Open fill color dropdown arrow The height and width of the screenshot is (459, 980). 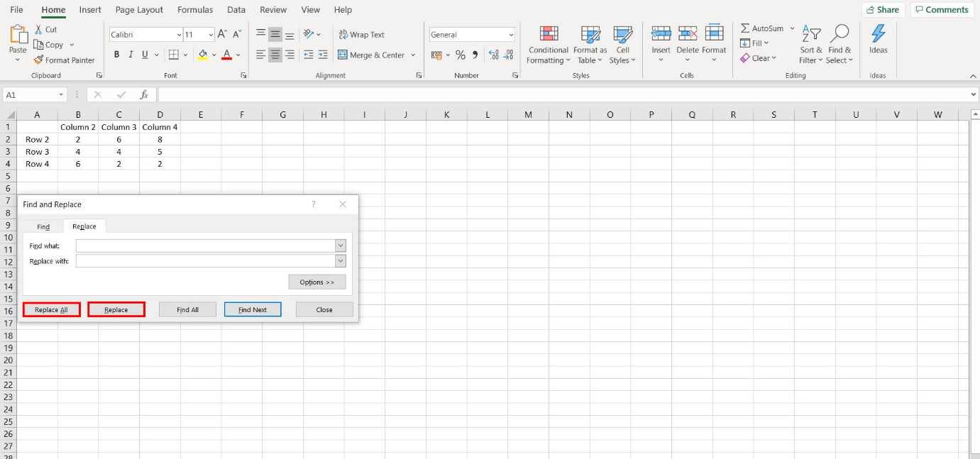click(214, 55)
